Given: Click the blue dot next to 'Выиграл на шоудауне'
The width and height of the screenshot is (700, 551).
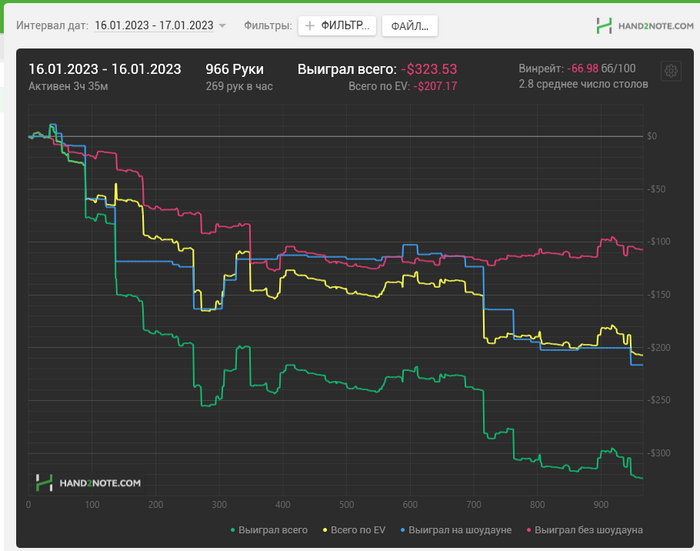Looking at the screenshot, I should (x=403, y=530).
